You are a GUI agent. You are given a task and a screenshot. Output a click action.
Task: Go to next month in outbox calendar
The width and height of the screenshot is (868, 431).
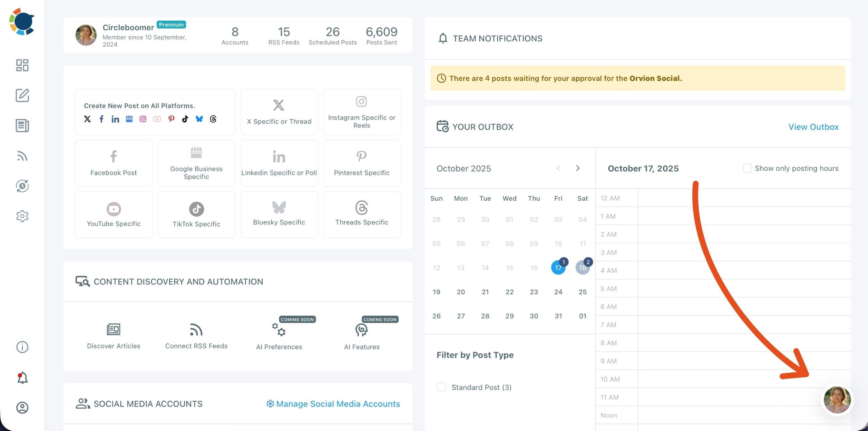coord(578,168)
